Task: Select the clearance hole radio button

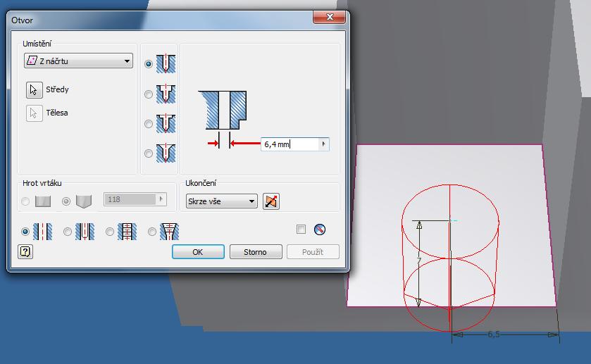Action: (x=68, y=232)
